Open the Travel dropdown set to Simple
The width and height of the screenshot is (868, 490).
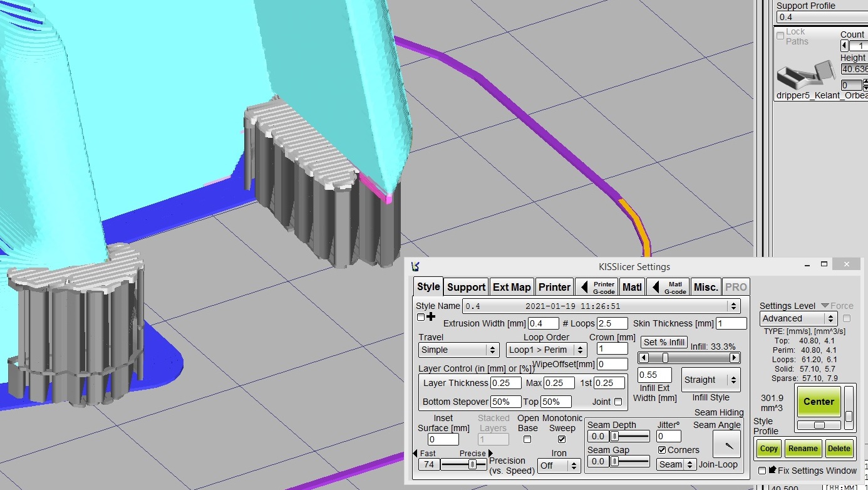[x=458, y=350]
